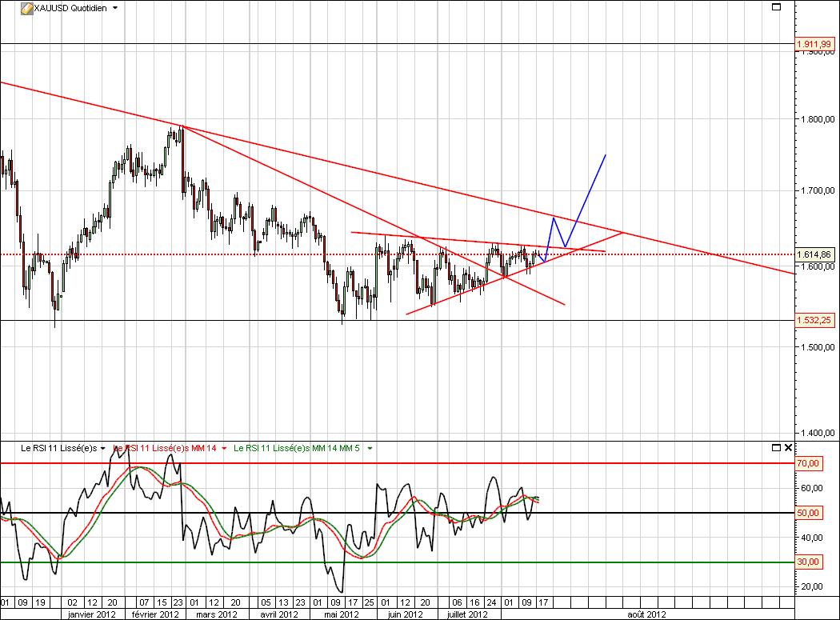
Task: Maximize the XAUUSD price chart panel
Action: click(x=775, y=7)
